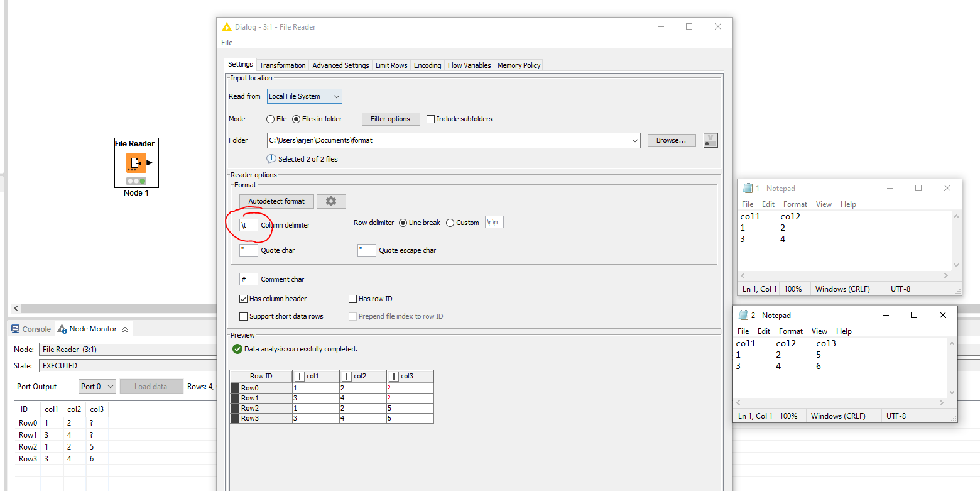This screenshot has width=980, height=491.
Task: Select the Files in folder radio button
Action: click(x=297, y=119)
